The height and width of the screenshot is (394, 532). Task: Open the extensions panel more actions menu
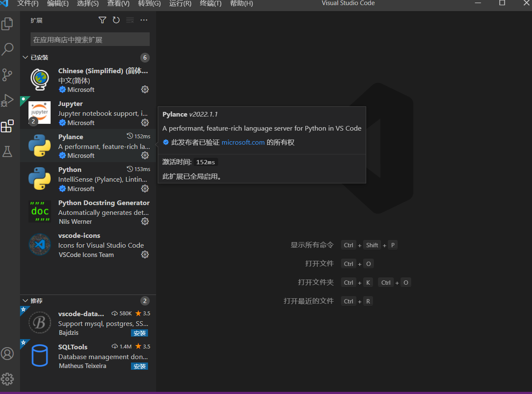[x=144, y=20]
